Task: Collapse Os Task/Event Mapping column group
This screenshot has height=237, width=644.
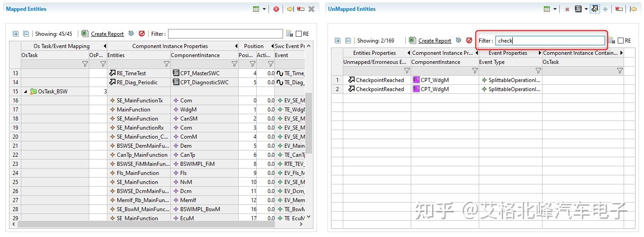Action: pos(105,46)
